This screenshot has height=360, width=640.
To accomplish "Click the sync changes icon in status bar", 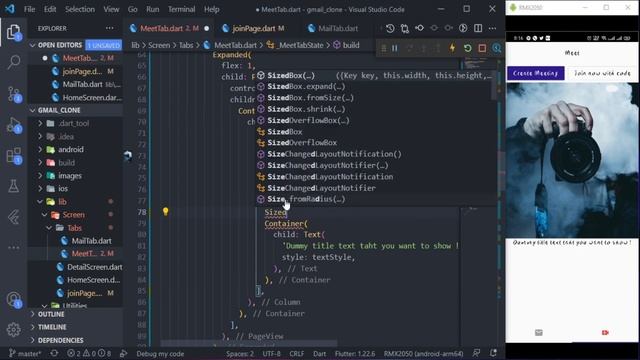I will coord(54,353).
